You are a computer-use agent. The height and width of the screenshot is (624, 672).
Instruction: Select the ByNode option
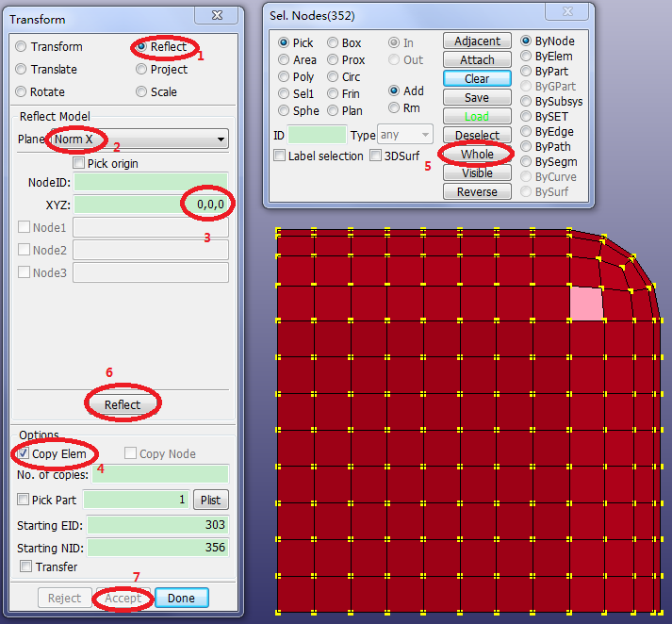(526, 41)
